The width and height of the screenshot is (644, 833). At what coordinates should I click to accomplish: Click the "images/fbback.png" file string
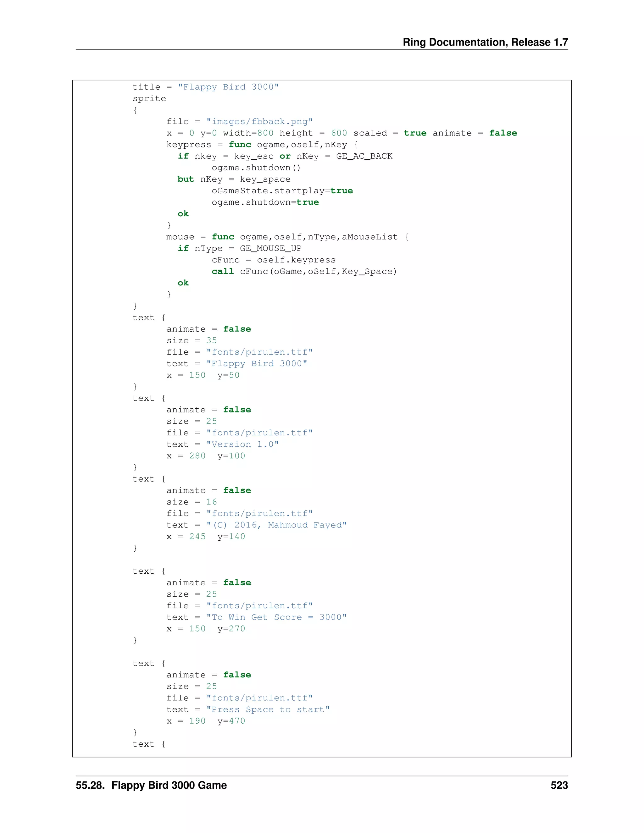259,122
